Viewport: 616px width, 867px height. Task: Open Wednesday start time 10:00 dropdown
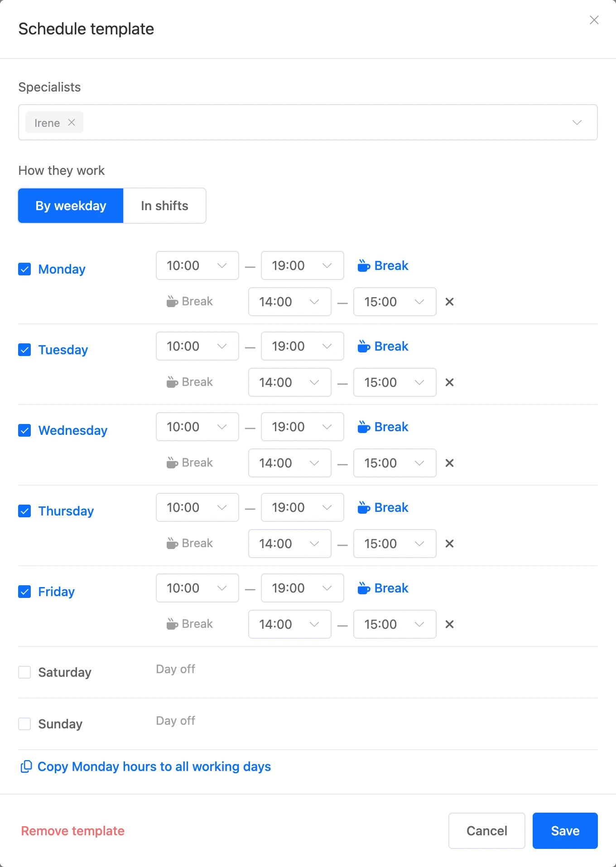click(197, 427)
